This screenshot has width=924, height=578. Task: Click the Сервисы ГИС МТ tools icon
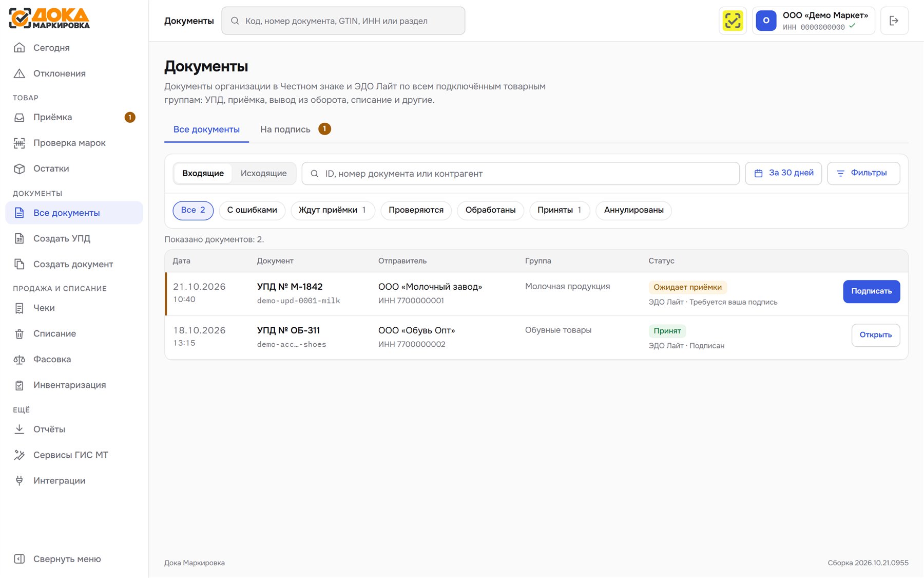coord(20,455)
